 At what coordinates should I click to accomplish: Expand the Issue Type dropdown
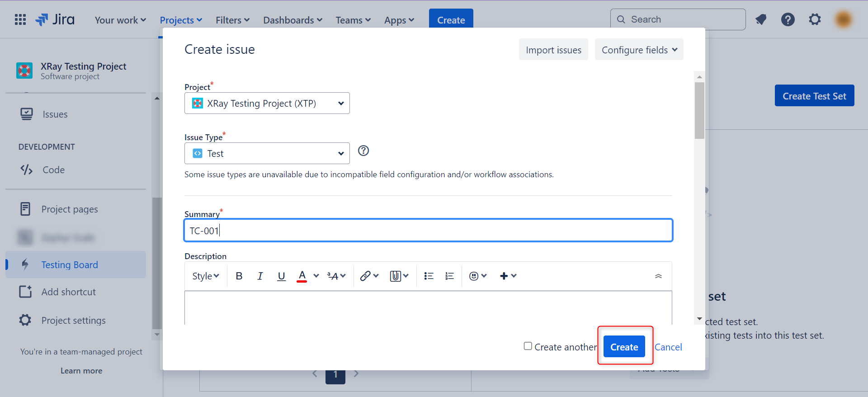point(267,153)
